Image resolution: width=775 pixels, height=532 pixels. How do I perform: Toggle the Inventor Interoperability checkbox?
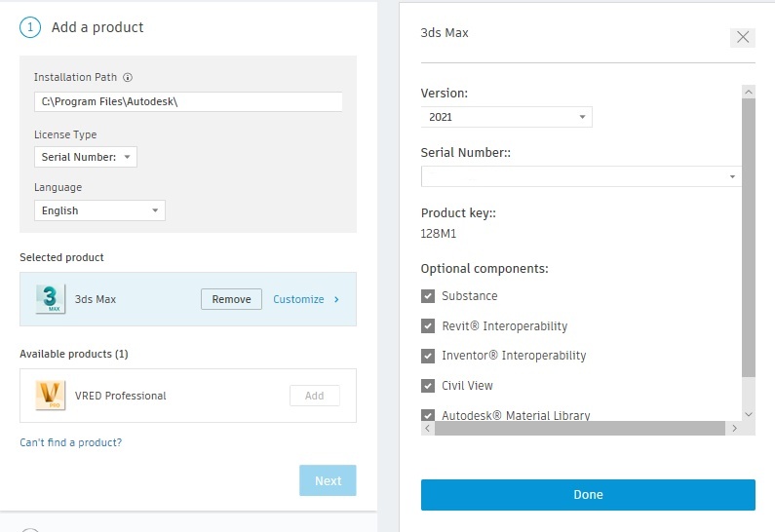pyautogui.click(x=428, y=356)
